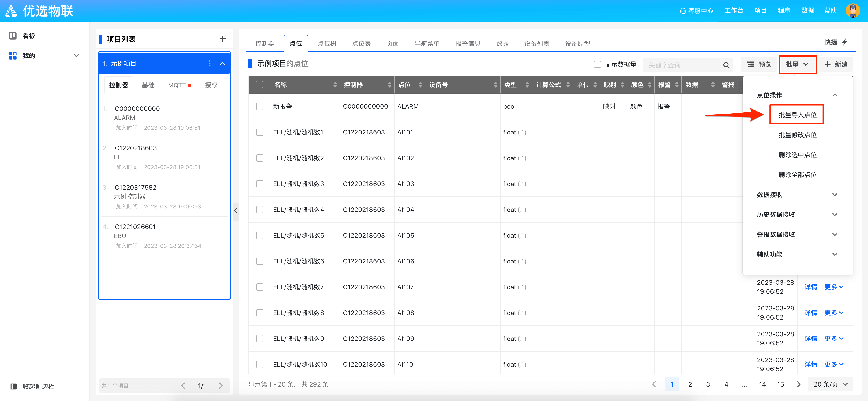Open the user avatar in the header
The width and height of the screenshot is (868, 401).
[853, 11]
